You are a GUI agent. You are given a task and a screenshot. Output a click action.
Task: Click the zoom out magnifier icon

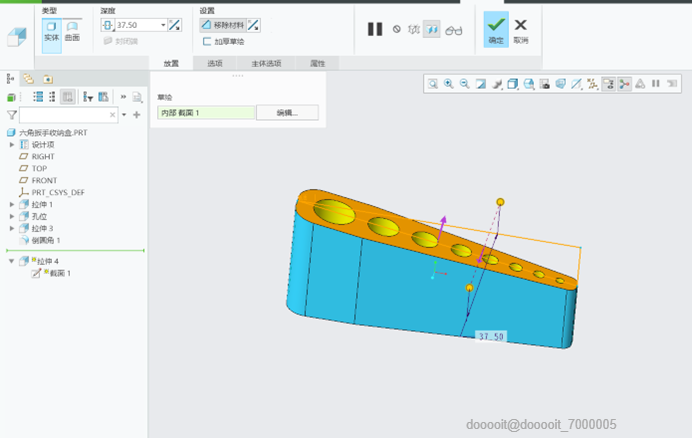pos(465,83)
